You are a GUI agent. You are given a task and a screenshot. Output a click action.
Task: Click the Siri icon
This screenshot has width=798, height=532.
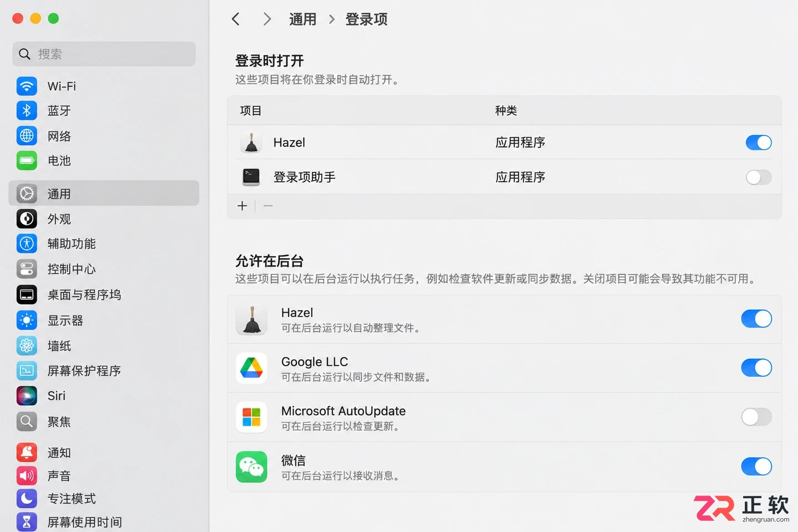coord(27,396)
